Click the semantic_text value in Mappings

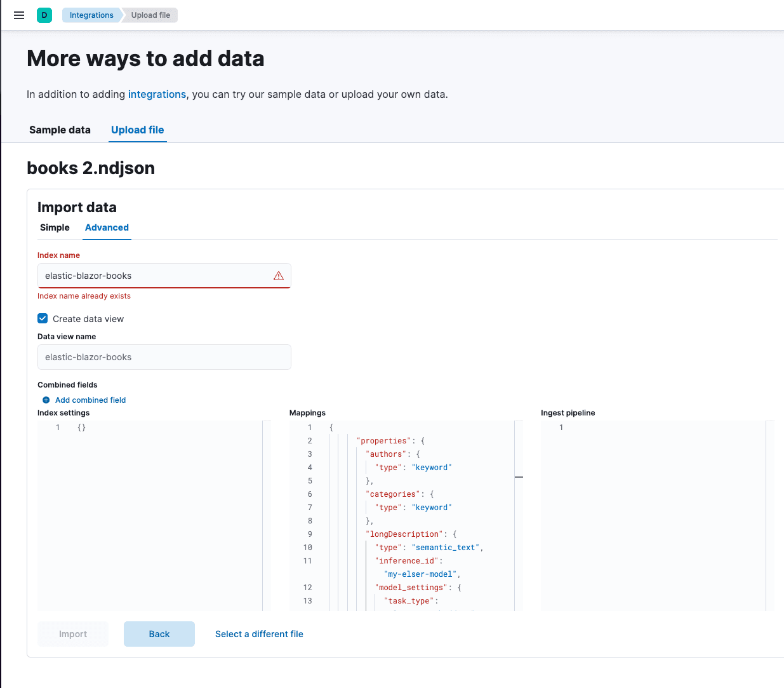point(445,547)
